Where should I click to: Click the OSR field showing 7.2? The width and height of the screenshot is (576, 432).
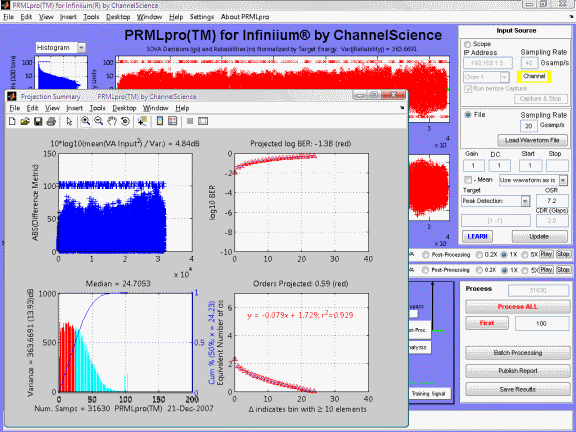(552, 201)
